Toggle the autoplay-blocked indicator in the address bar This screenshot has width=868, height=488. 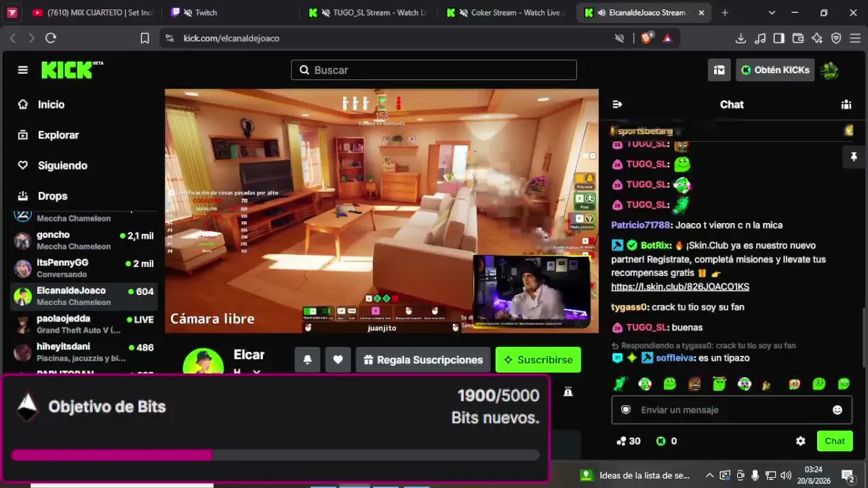(619, 39)
